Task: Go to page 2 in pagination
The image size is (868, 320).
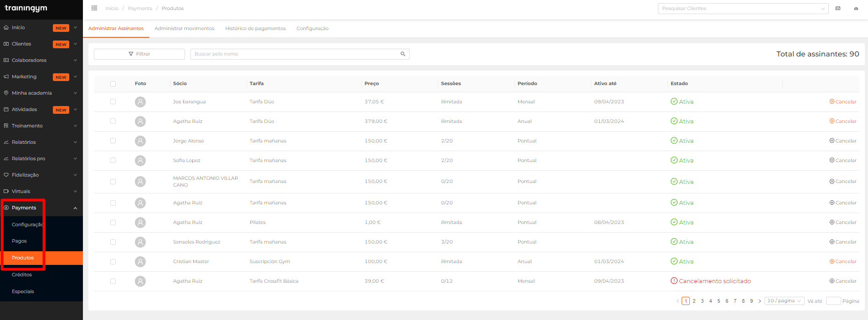Action: coord(694,301)
